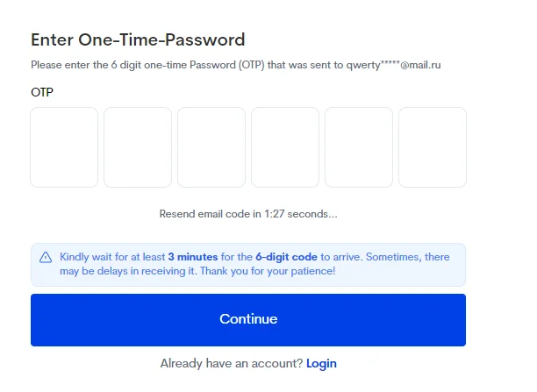Select the second OTP digit box

tap(138, 147)
